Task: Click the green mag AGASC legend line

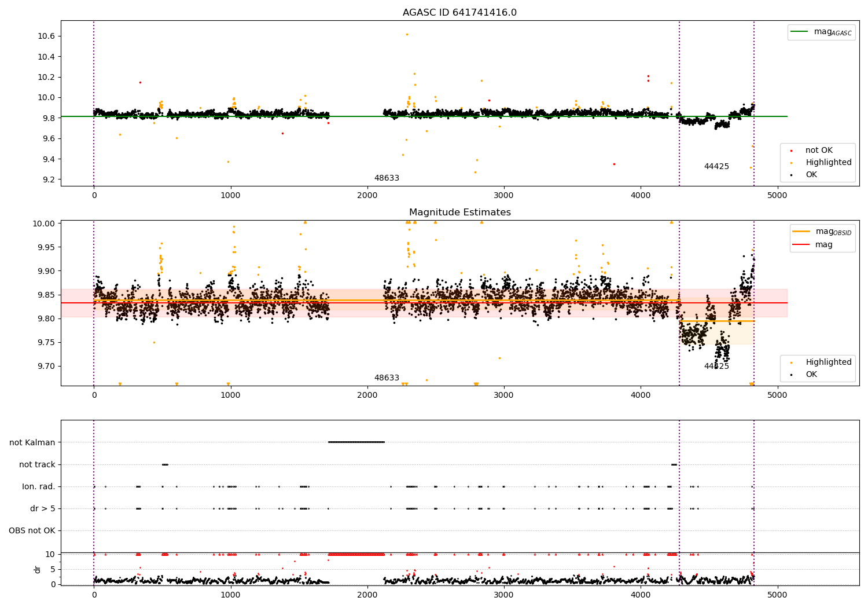Action: point(800,32)
